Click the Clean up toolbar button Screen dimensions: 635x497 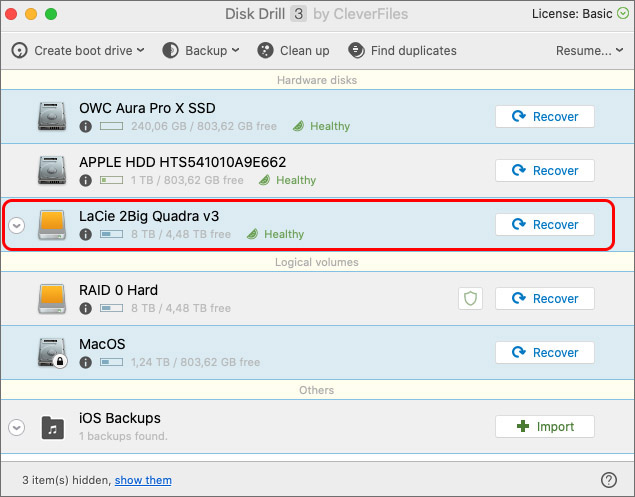(x=293, y=51)
